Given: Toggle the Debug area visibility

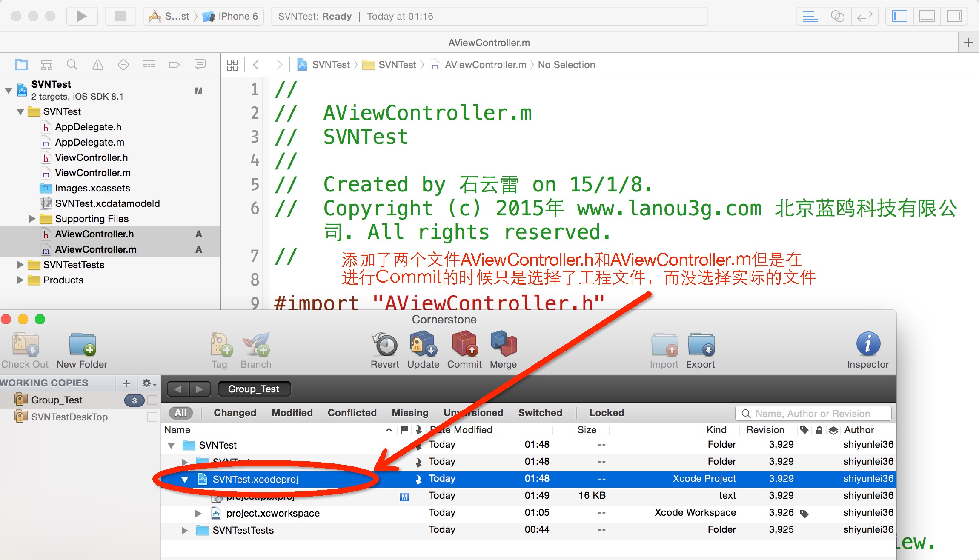Looking at the screenshot, I should click(927, 16).
